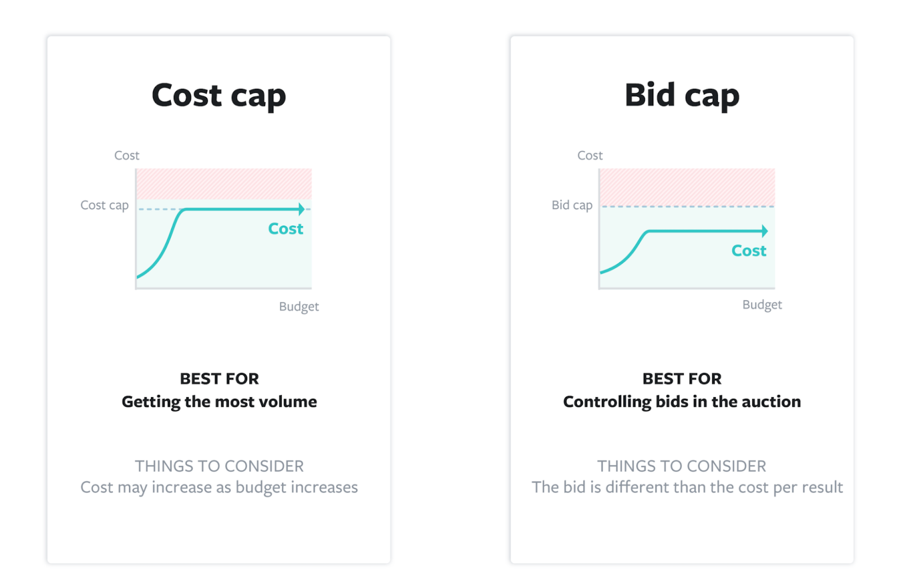The image size is (901, 588).
Task: Click the Cost cap chart arrowhead
Action: click(x=302, y=209)
